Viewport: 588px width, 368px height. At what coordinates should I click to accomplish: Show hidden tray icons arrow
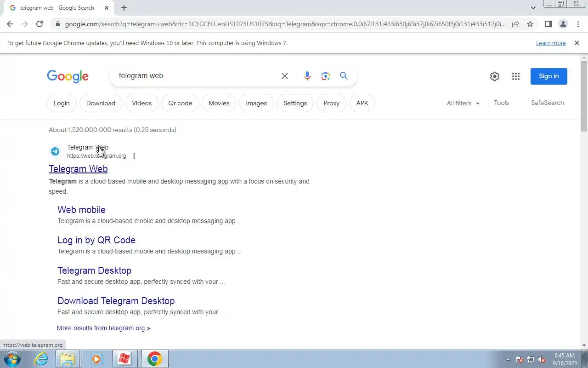point(508,359)
